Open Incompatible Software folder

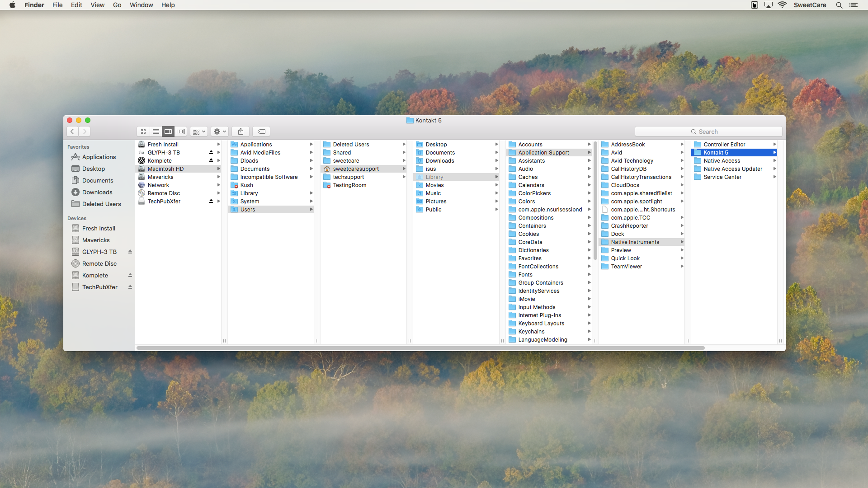[x=271, y=177]
